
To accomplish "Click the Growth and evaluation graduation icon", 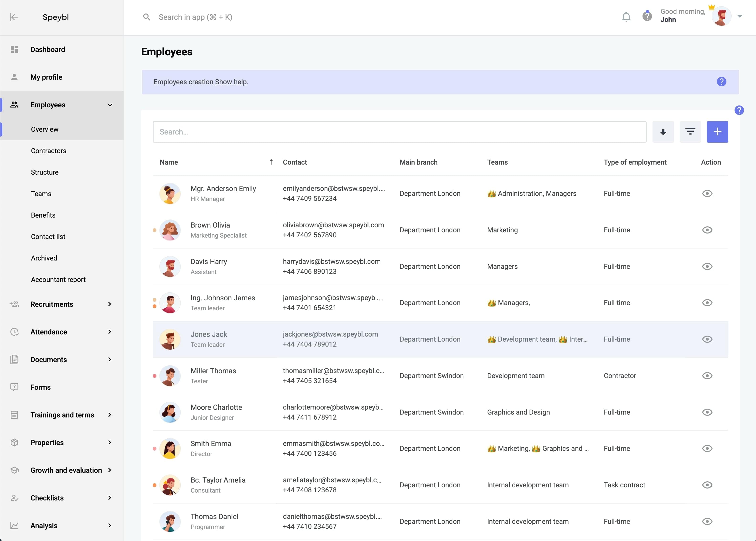I will [14, 470].
